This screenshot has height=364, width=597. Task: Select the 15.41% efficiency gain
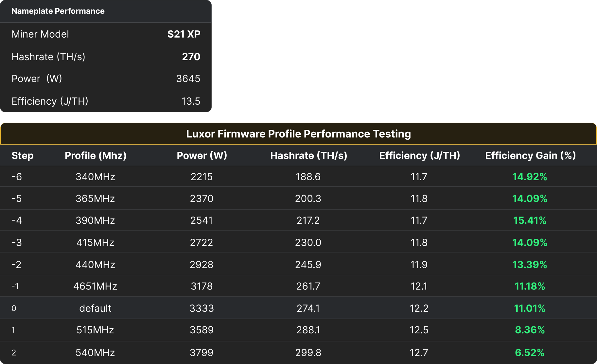pyautogui.click(x=530, y=220)
